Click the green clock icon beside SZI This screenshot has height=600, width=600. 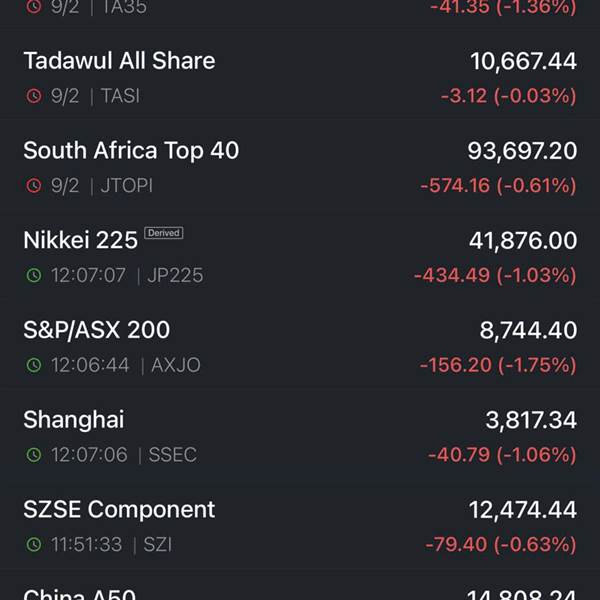pyautogui.click(x=34, y=544)
